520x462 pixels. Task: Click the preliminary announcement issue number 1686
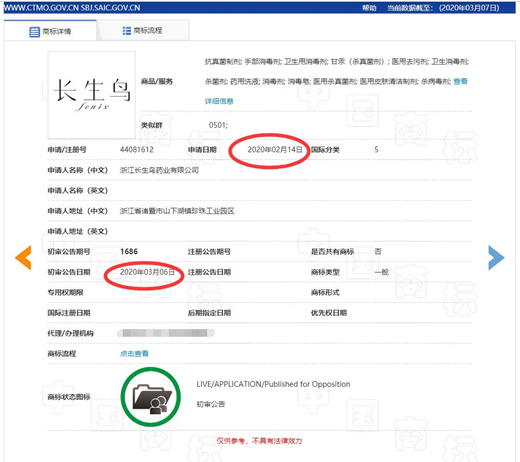point(129,251)
